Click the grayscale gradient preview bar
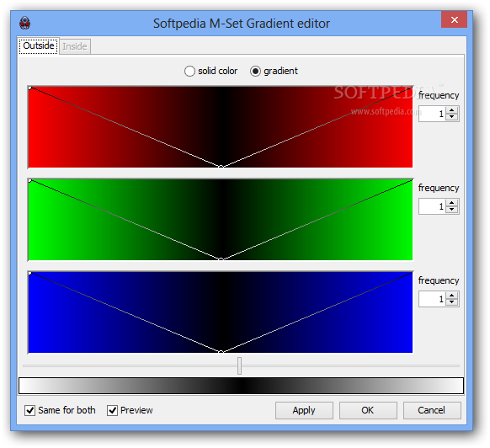490x448 pixels. [241, 386]
